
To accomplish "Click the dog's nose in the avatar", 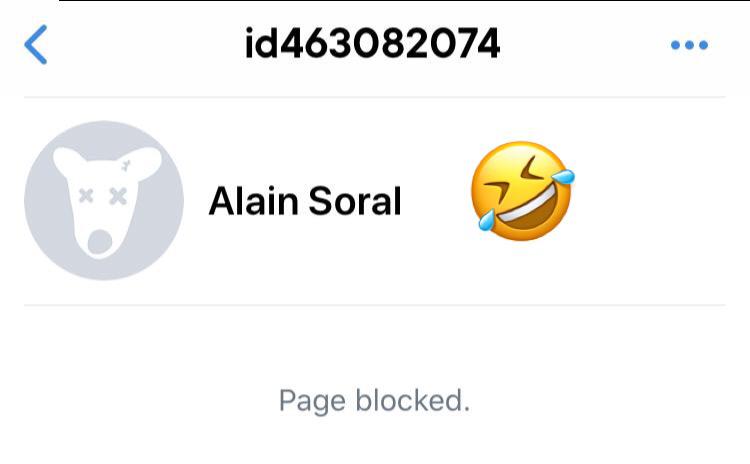I will [100, 242].
